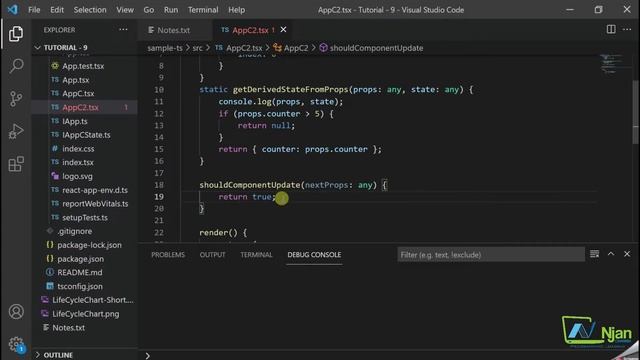The image size is (640, 360).
Task: Open Run and Debug view
Action: pyautogui.click(x=16, y=131)
